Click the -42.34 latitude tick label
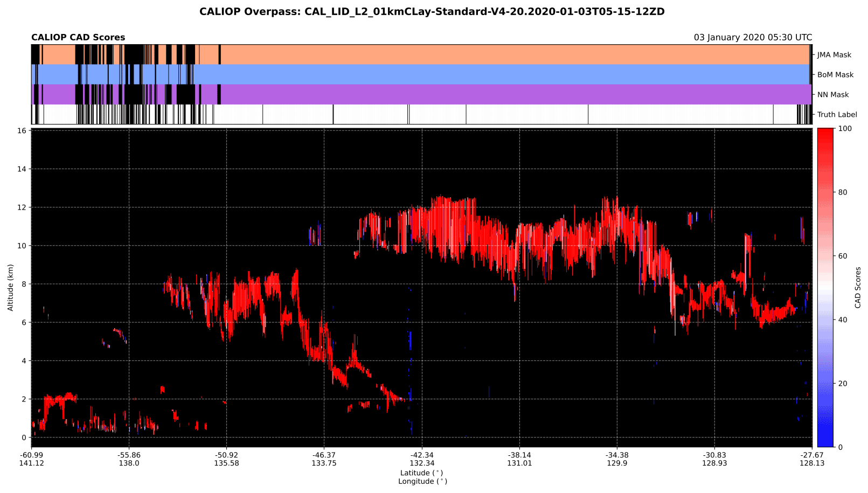 421,455
